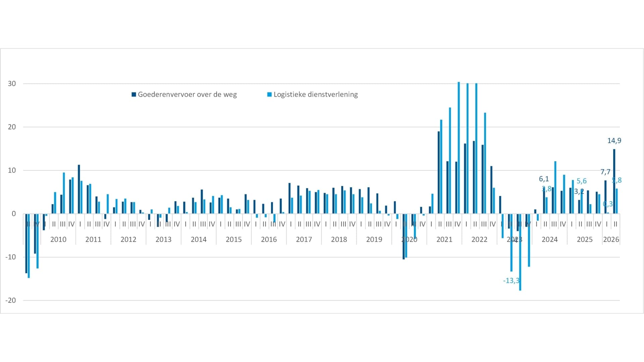Click the 0 y-axis label
Screen dimensions: 644x362
[x=14, y=214]
